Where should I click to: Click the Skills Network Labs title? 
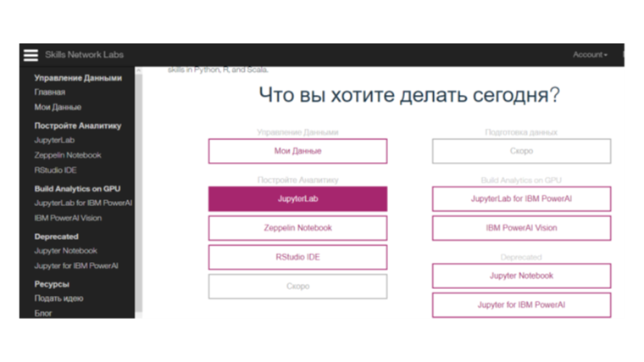coord(84,54)
